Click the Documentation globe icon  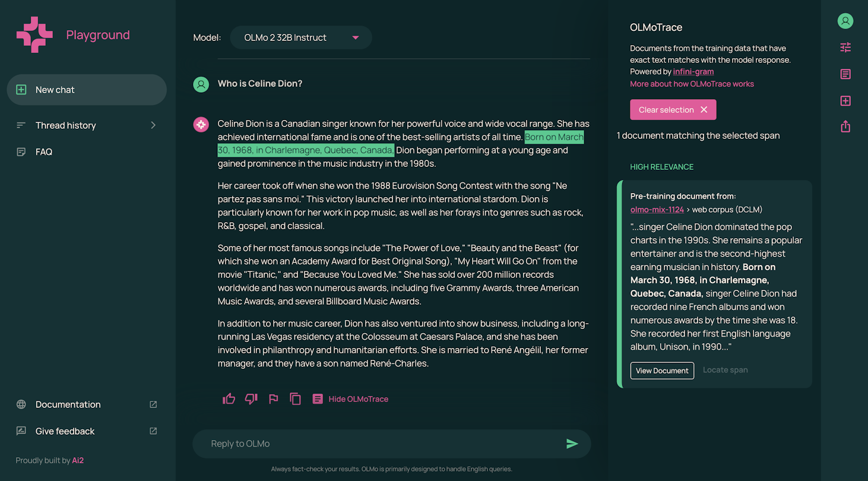pos(21,404)
